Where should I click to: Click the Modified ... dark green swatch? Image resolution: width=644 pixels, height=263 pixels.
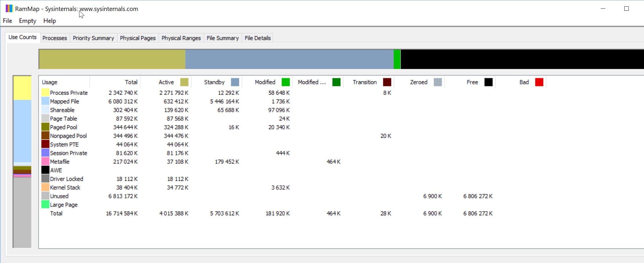tap(336, 82)
